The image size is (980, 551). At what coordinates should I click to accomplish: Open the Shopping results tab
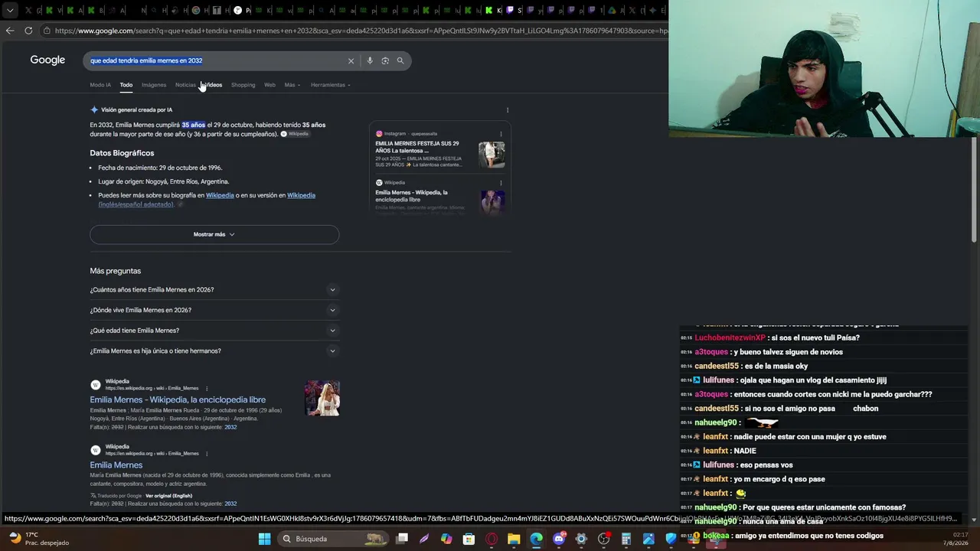coord(243,85)
